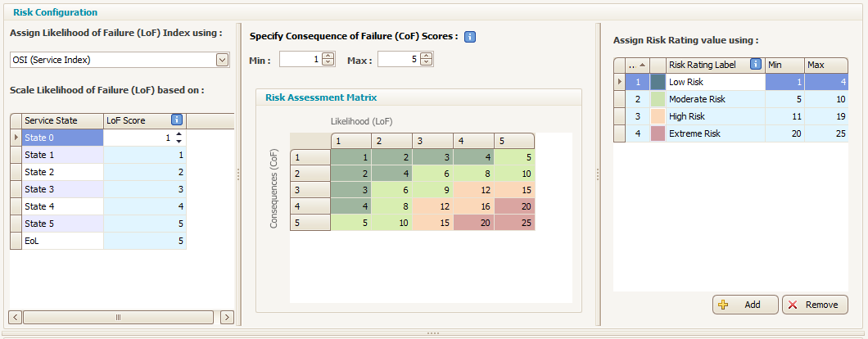Sort by the Max column header
This screenshot has width=868, height=339.
click(x=825, y=65)
